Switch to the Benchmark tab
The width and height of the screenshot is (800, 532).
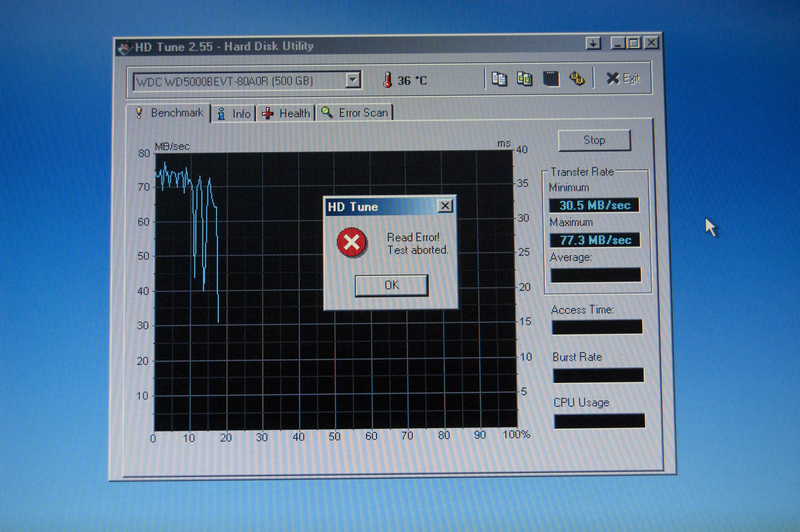point(169,113)
